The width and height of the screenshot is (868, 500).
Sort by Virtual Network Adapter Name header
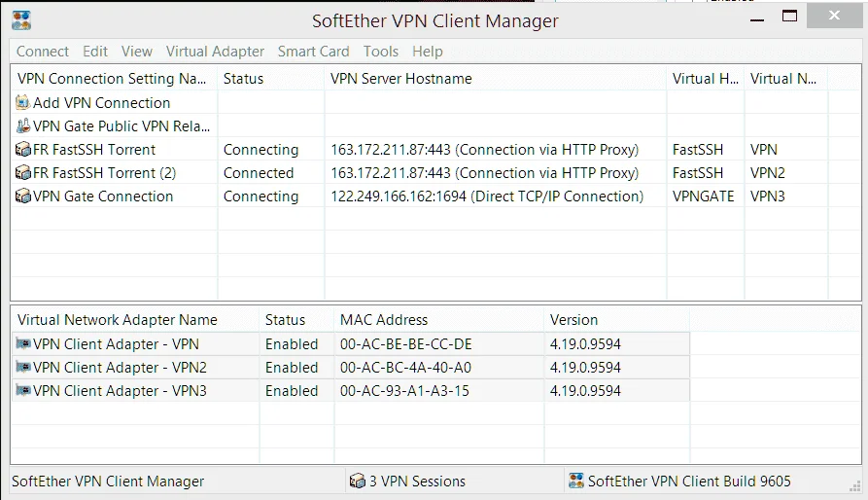(x=135, y=319)
